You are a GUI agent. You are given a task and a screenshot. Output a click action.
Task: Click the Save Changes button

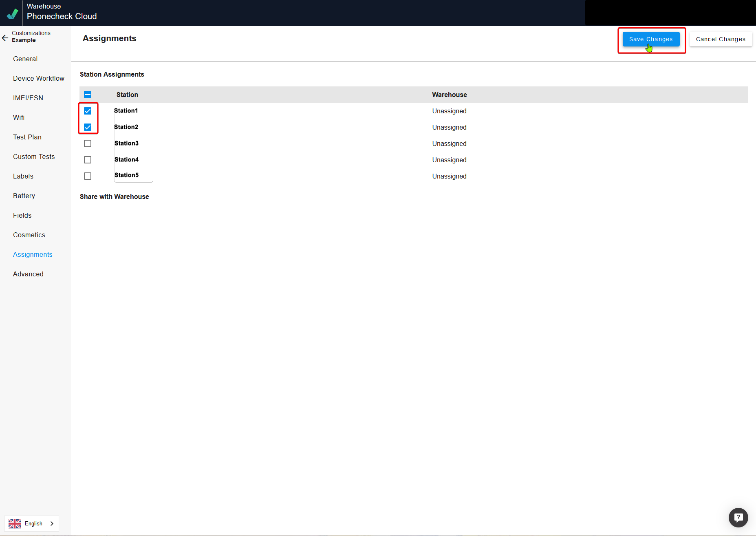point(651,39)
